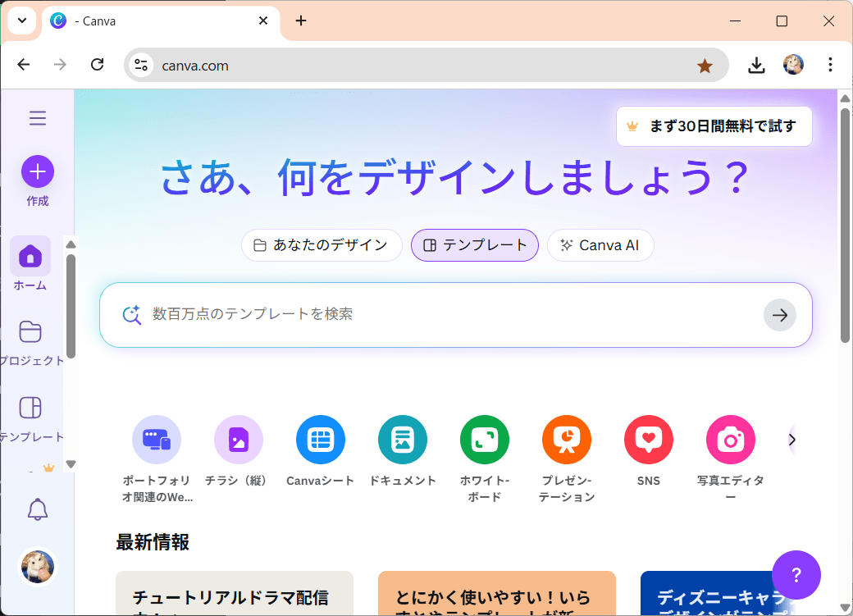
Task: Select the SNS design type icon
Action: point(649,440)
